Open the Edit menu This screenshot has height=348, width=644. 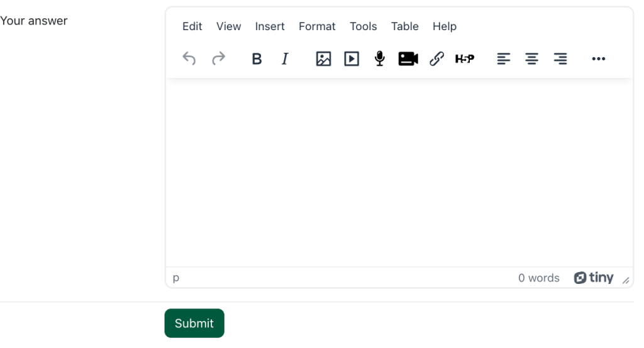(x=192, y=26)
